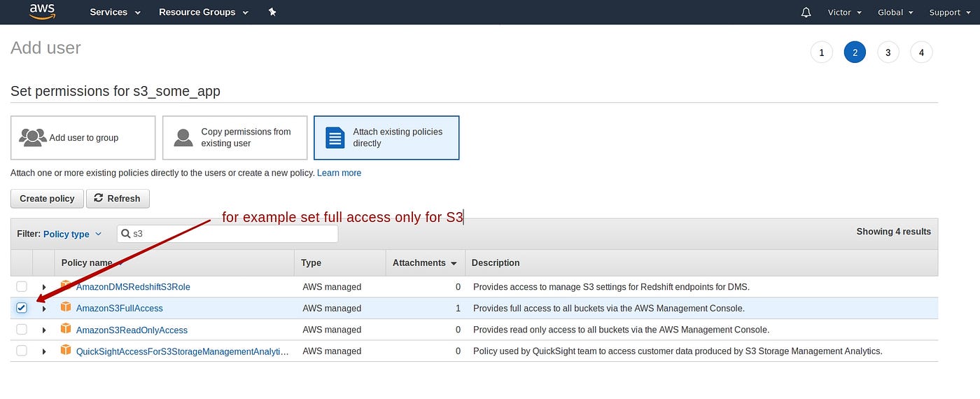
Task: Click the 'Showing 4 results' text
Action: tap(893, 232)
